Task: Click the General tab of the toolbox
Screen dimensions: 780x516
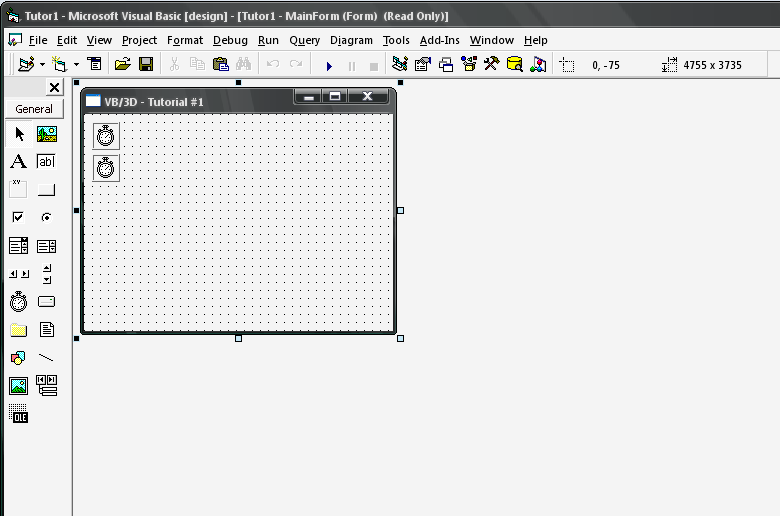Action: 34,109
